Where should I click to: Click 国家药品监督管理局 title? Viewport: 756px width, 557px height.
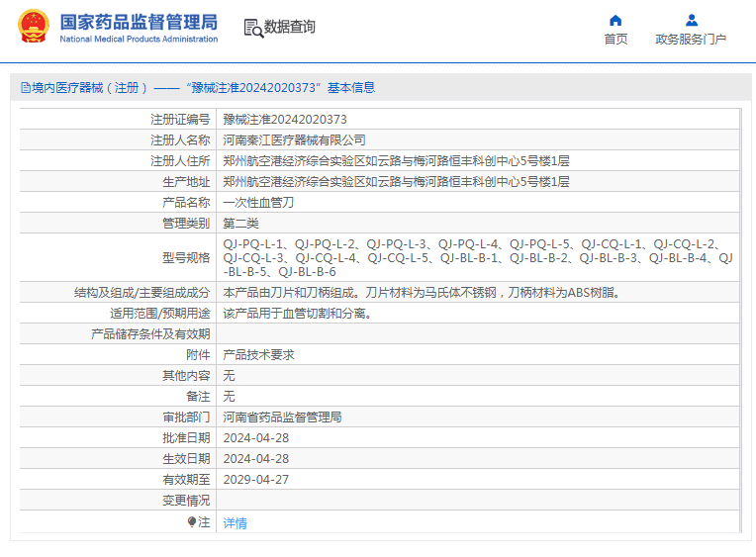(139, 22)
